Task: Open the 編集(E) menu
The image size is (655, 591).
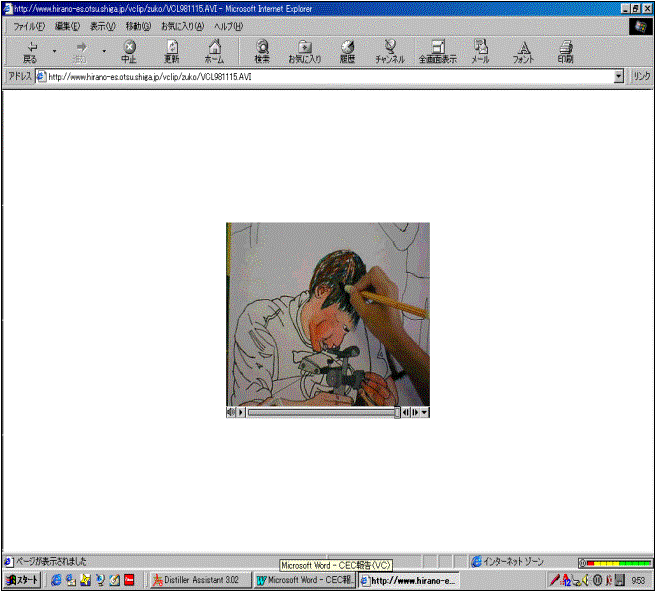Action: coord(67,26)
